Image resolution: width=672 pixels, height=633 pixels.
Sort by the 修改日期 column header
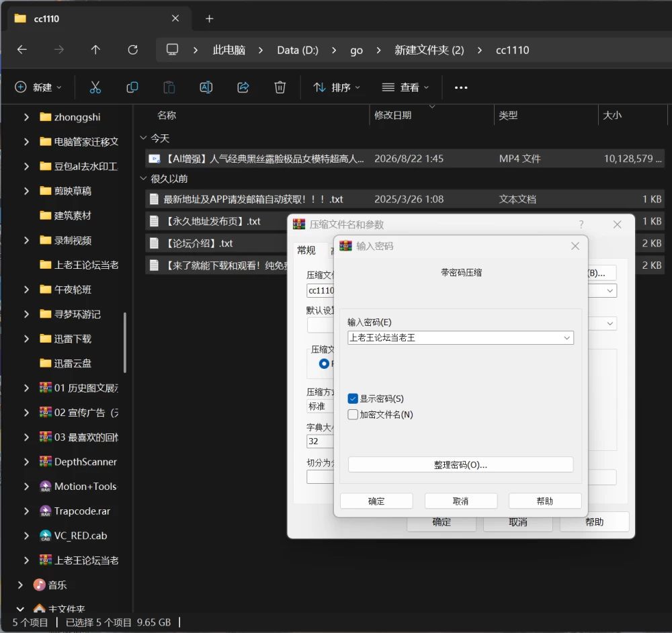pos(392,116)
